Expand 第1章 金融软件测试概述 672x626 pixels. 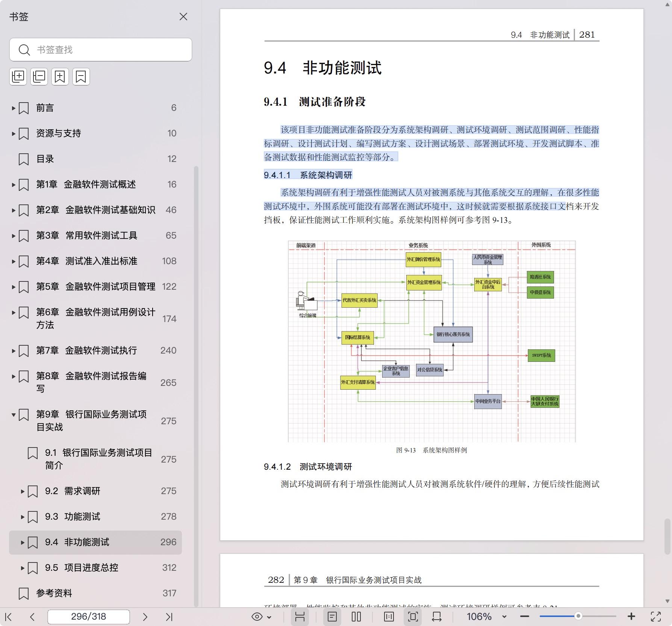tap(14, 185)
